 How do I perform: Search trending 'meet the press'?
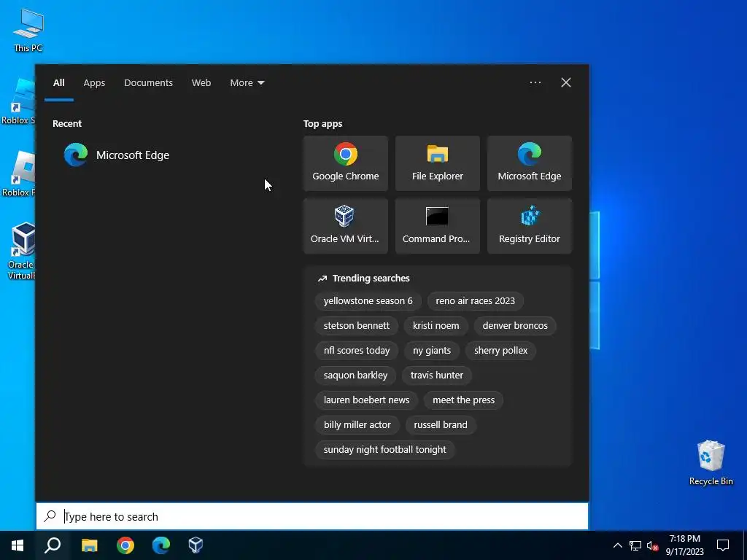pos(463,400)
